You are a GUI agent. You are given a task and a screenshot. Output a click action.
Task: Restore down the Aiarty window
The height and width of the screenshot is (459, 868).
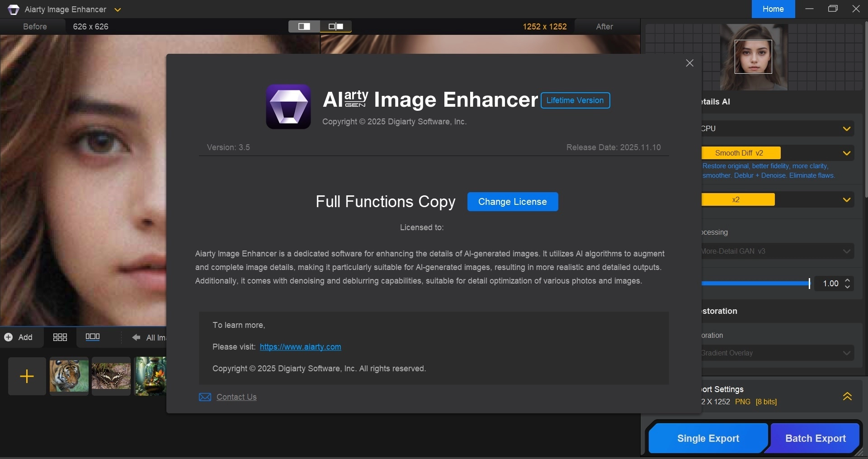(x=833, y=9)
